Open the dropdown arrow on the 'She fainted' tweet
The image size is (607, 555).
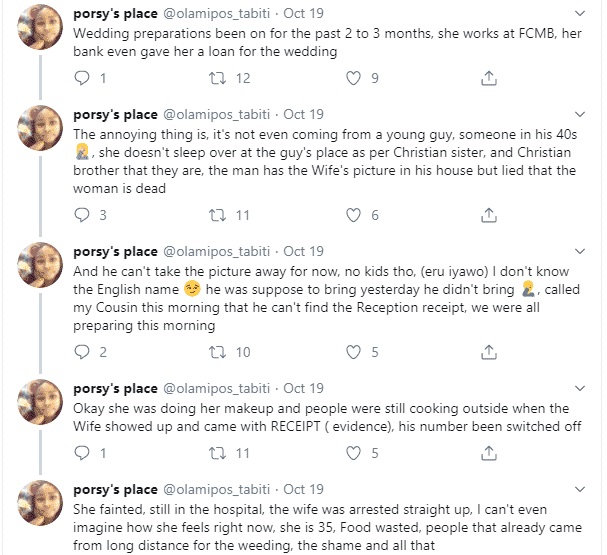click(x=582, y=489)
